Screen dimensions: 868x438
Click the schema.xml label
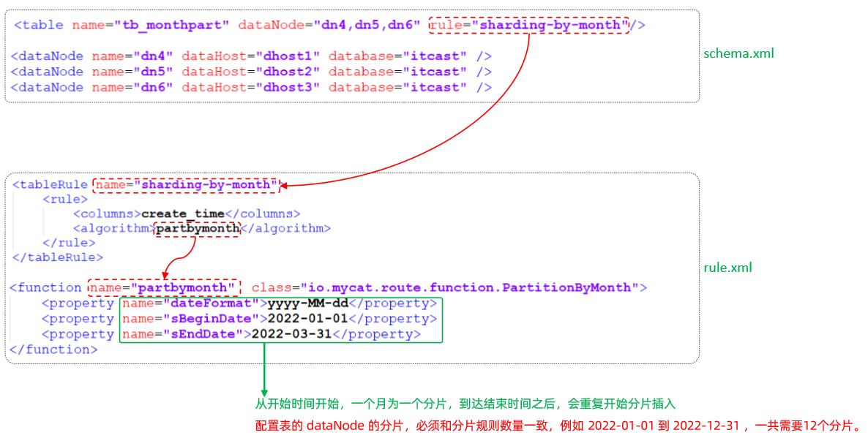(x=738, y=53)
